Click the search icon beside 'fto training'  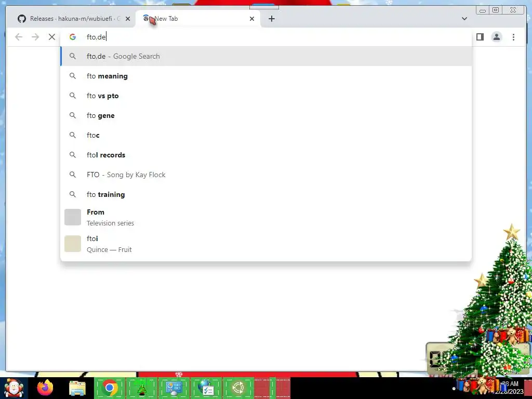tap(73, 194)
